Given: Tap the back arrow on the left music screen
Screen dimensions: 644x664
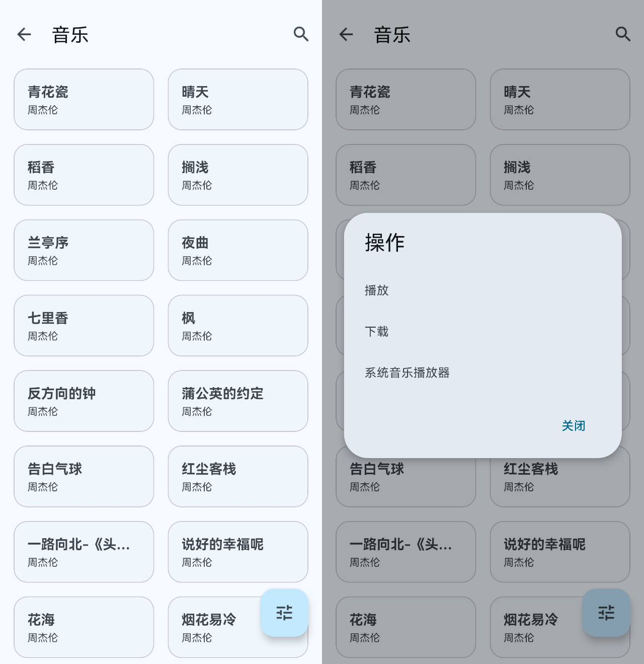Looking at the screenshot, I should tap(24, 34).
